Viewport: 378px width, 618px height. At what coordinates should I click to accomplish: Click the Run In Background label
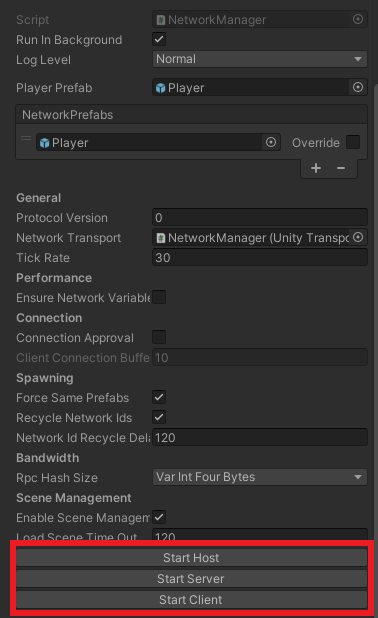point(69,40)
